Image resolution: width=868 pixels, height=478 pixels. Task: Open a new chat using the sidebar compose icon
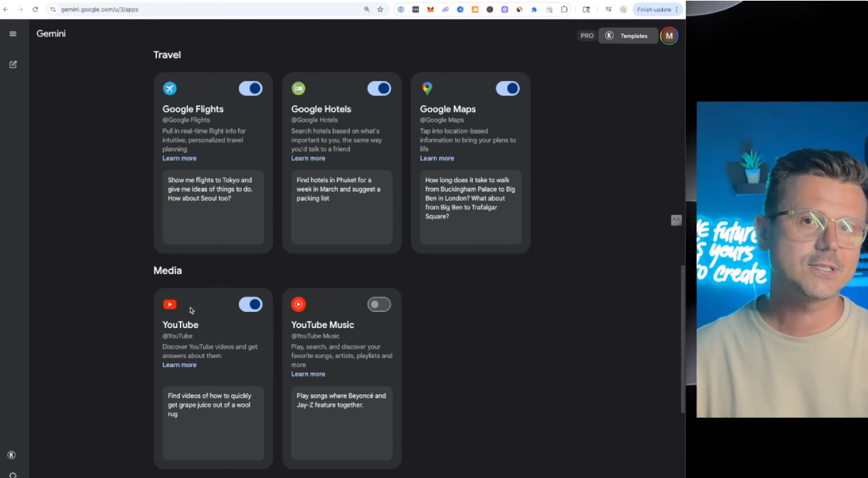(13, 64)
